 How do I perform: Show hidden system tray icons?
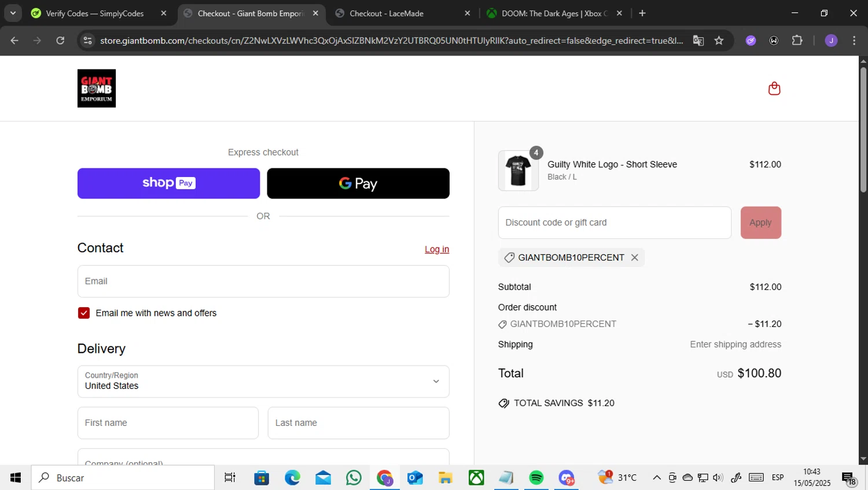[657, 478]
